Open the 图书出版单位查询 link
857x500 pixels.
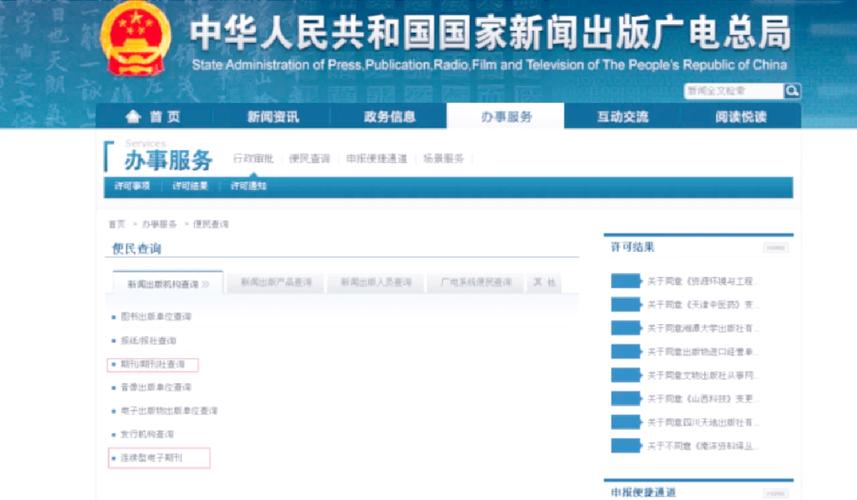pyautogui.click(x=156, y=316)
